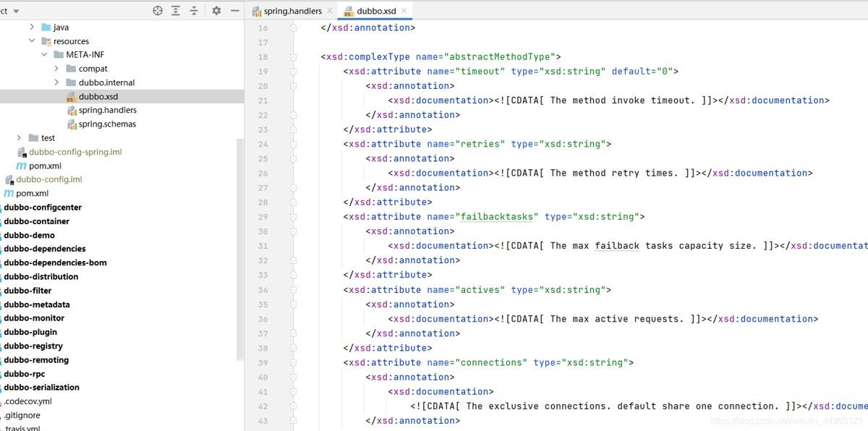Viewport: 868px width, 431px height.
Task: Fold the retries attribute block at line 24
Action: [x=294, y=144]
